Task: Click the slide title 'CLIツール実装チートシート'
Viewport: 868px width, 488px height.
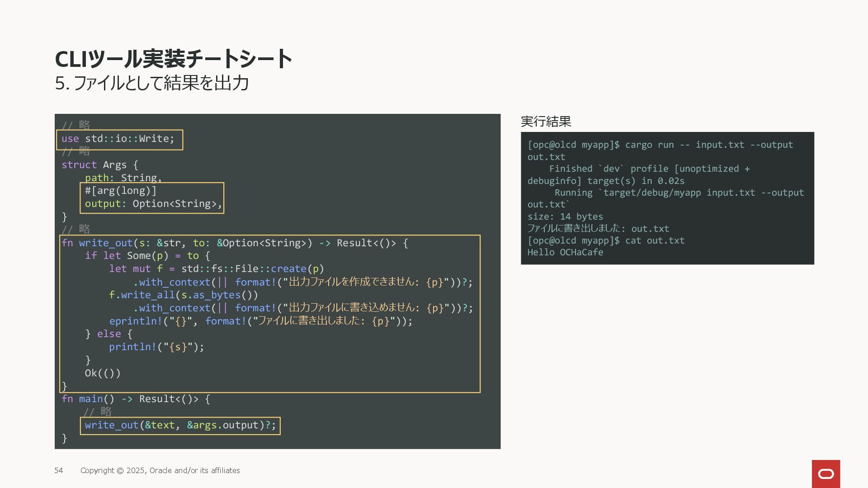Action: tap(174, 59)
